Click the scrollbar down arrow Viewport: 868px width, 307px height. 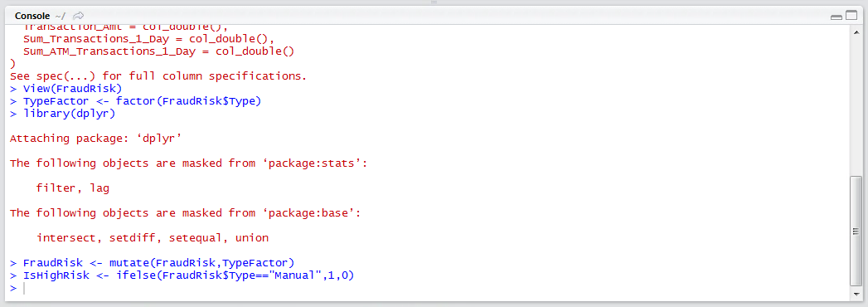856,295
